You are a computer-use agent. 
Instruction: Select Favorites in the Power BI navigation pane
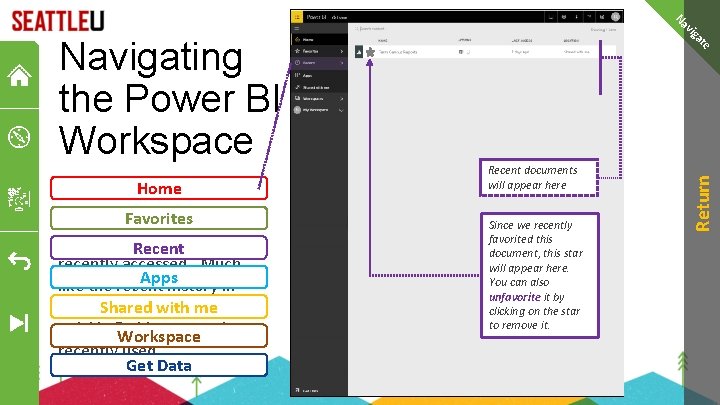[x=319, y=51]
